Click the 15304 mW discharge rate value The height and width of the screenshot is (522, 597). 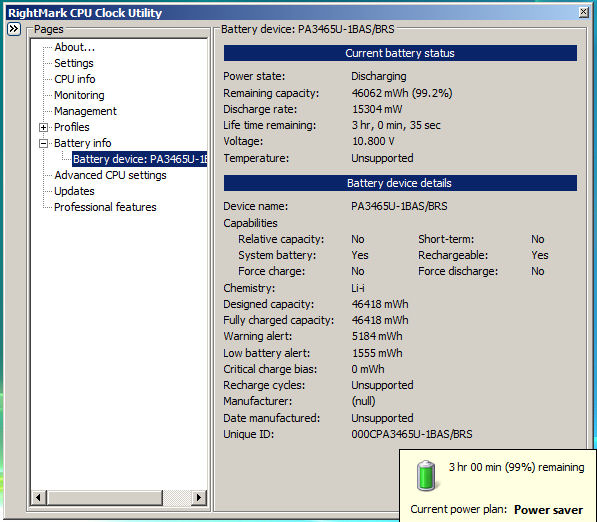tap(377, 109)
